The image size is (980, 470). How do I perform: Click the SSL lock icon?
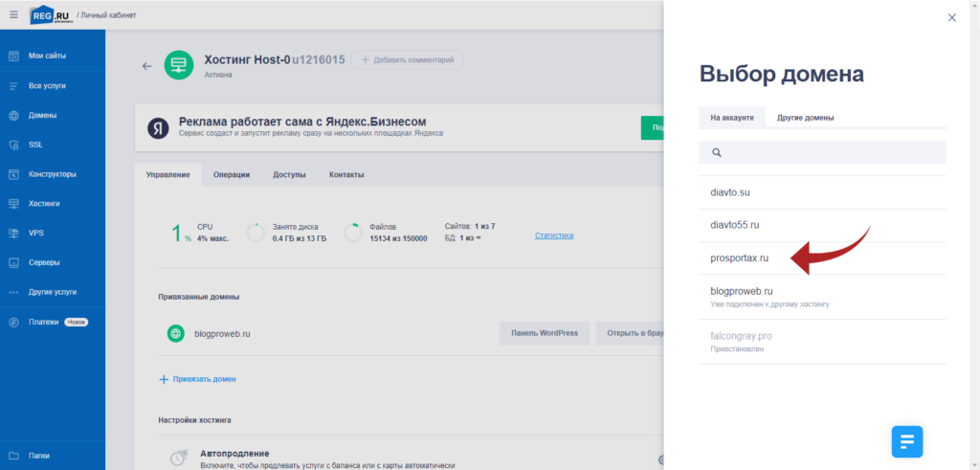13,145
